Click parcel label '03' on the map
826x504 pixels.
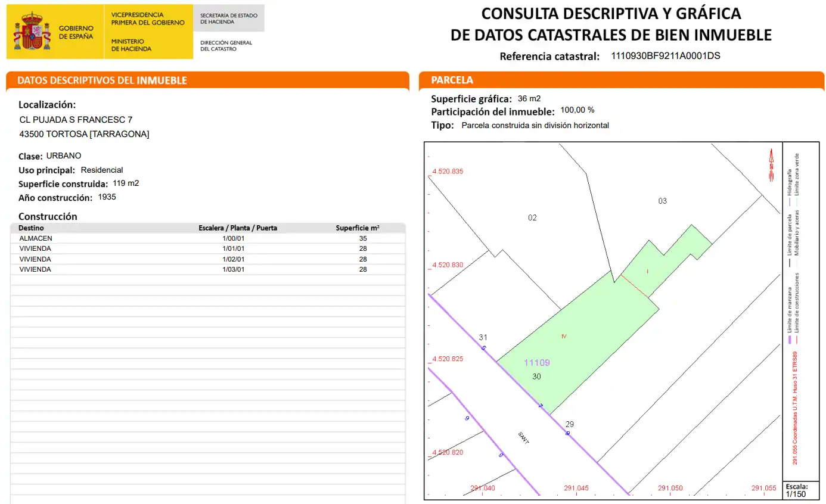click(x=662, y=201)
